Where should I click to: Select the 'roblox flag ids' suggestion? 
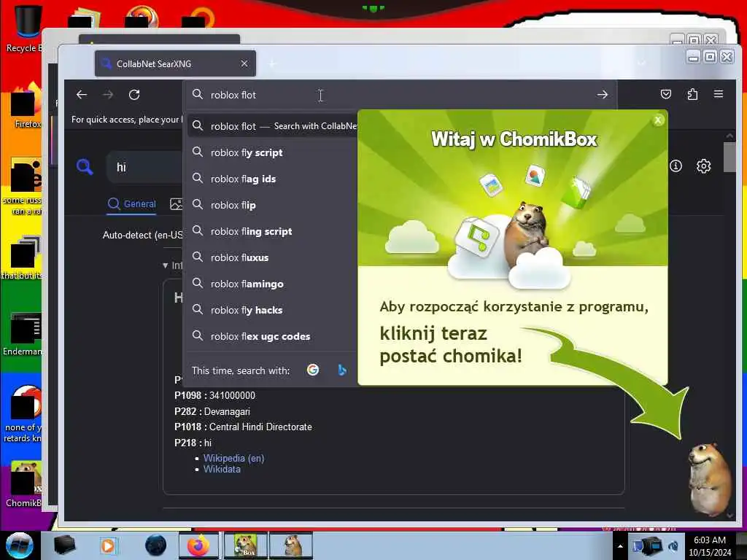click(x=273, y=179)
